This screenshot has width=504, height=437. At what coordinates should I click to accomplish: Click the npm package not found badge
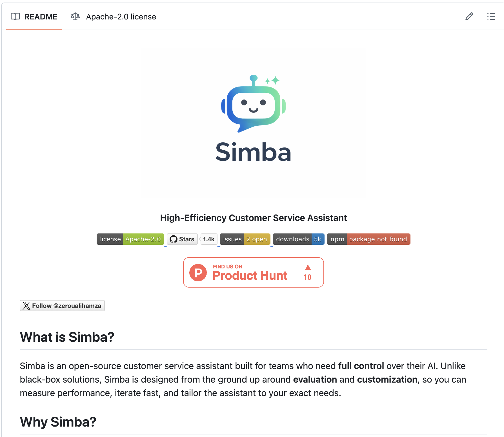click(x=368, y=239)
